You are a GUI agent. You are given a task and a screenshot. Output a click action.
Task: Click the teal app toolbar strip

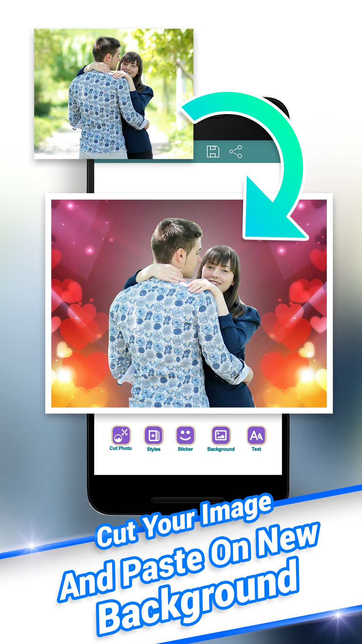point(258,152)
